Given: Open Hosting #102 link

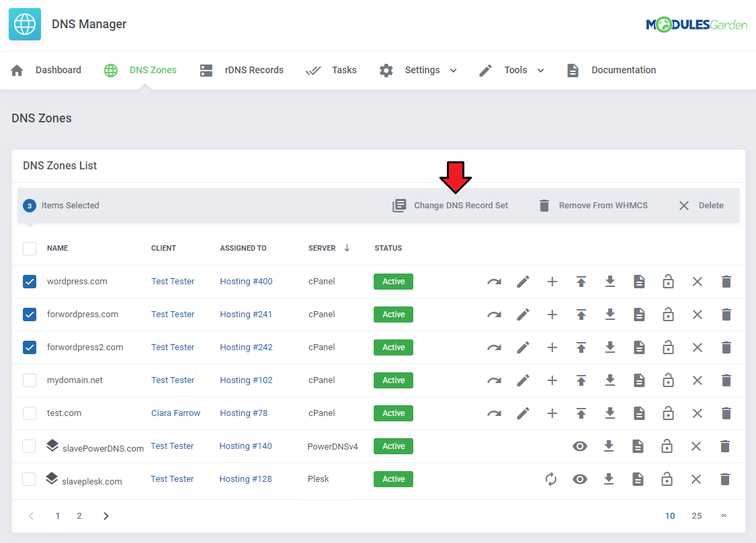Looking at the screenshot, I should (247, 380).
